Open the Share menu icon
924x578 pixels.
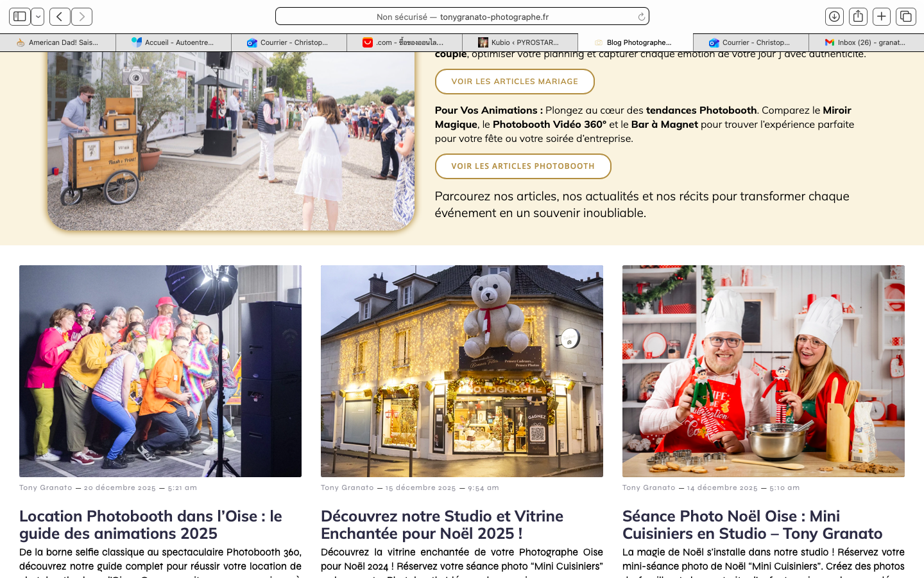click(x=858, y=17)
